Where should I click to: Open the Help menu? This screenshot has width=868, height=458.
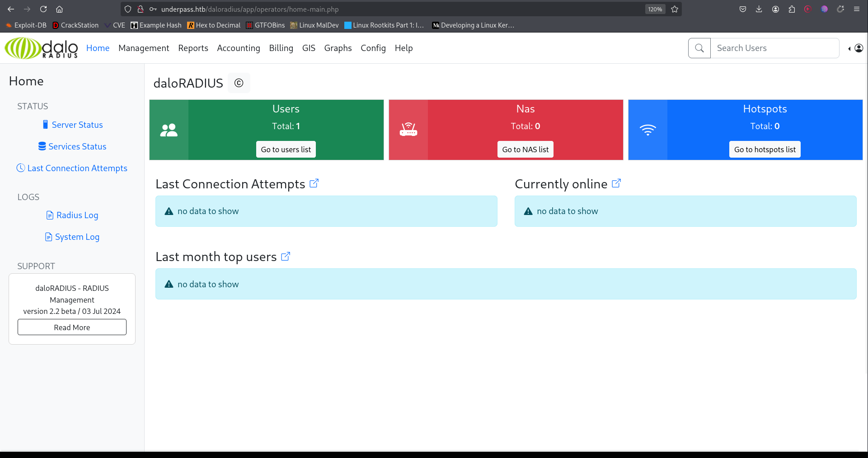(x=404, y=48)
